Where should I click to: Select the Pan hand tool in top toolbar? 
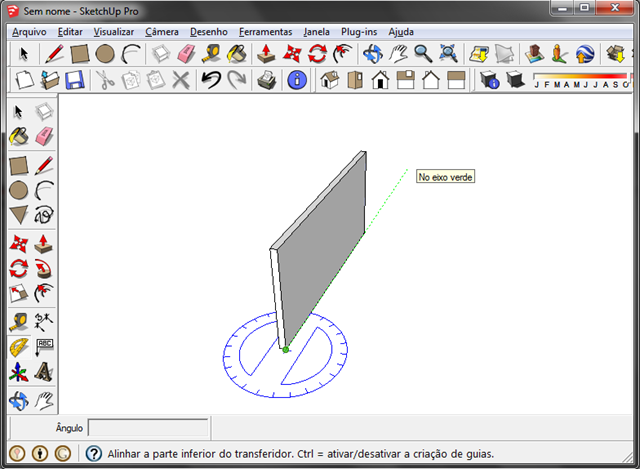point(398,54)
